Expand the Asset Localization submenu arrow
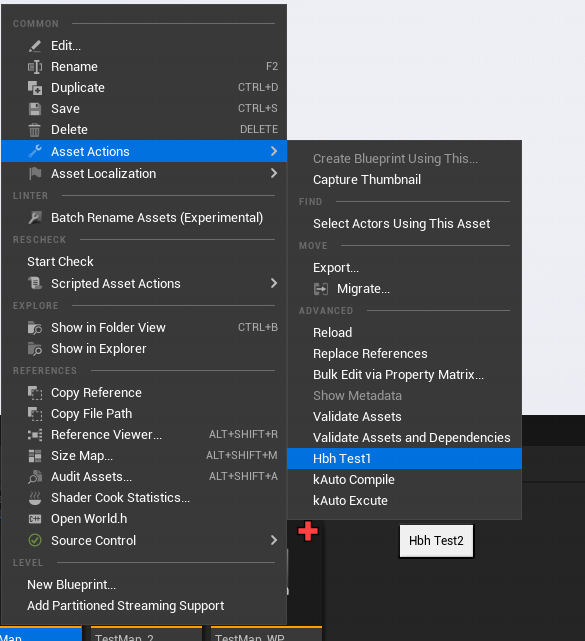This screenshot has height=641, width=585. point(274,173)
